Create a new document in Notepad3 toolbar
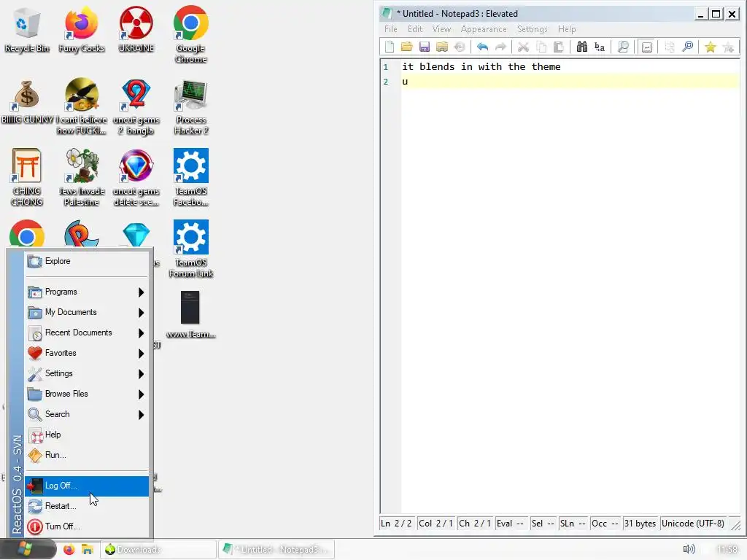Image resolution: width=747 pixels, height=560 pixels. point(390,47)
